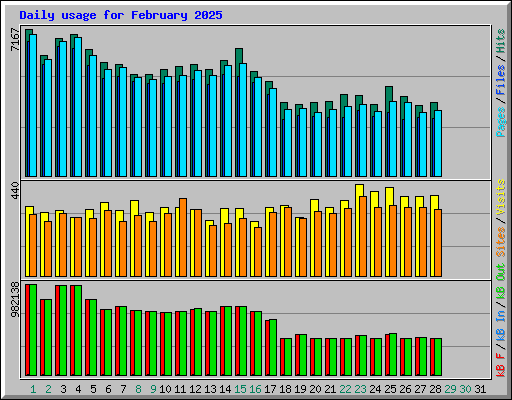Click the Sites legend label
The image size is (512, 400).
coord(501,242)
